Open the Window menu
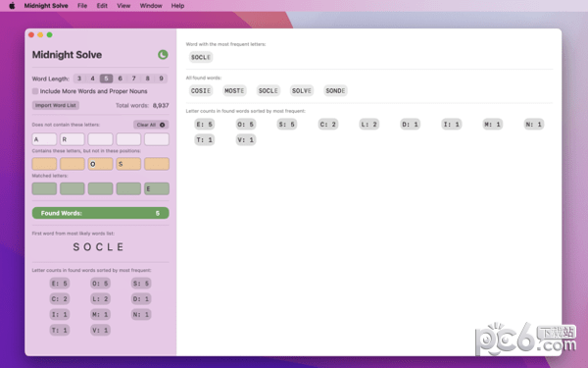 coord(151,6)
